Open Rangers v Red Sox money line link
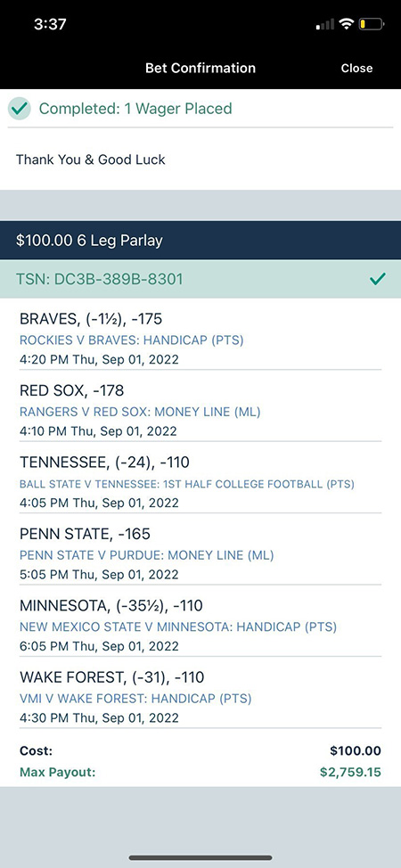 (140, 412)
